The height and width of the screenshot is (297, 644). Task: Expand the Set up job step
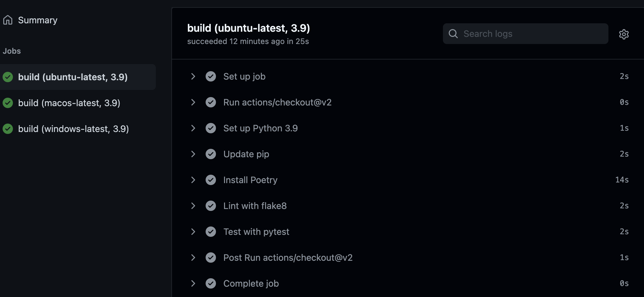(x=193, y=76)
